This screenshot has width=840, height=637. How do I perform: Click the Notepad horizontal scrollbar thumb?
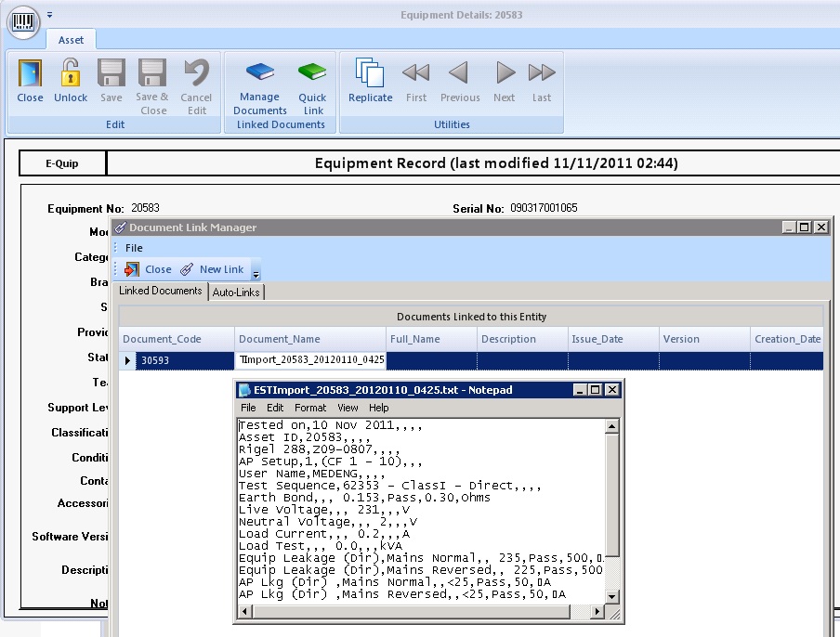pyautogui.click(x=412, y=611)
